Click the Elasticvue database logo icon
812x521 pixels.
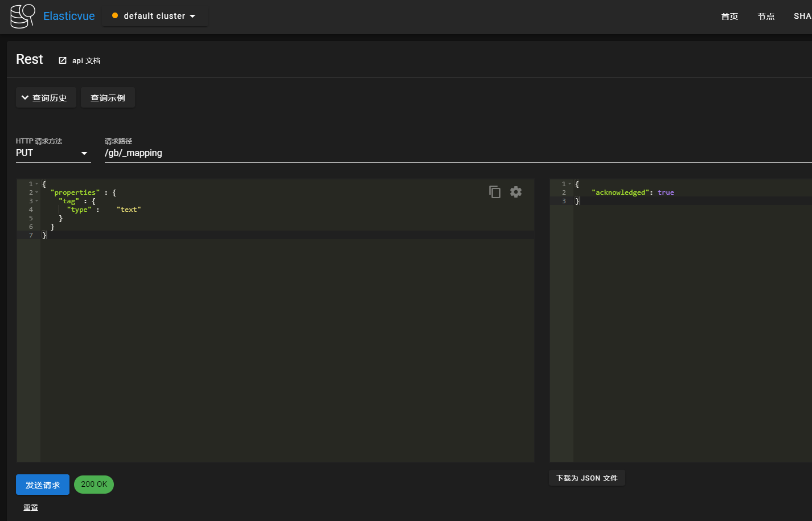[23, 16]
